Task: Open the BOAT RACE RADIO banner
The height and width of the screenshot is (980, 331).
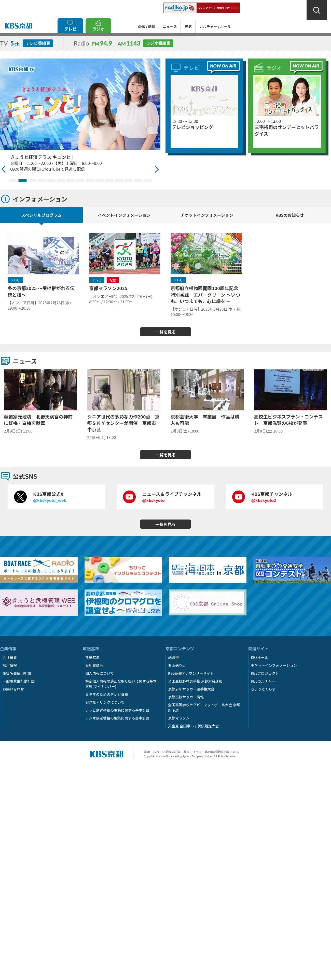Action: coord(39,570)
